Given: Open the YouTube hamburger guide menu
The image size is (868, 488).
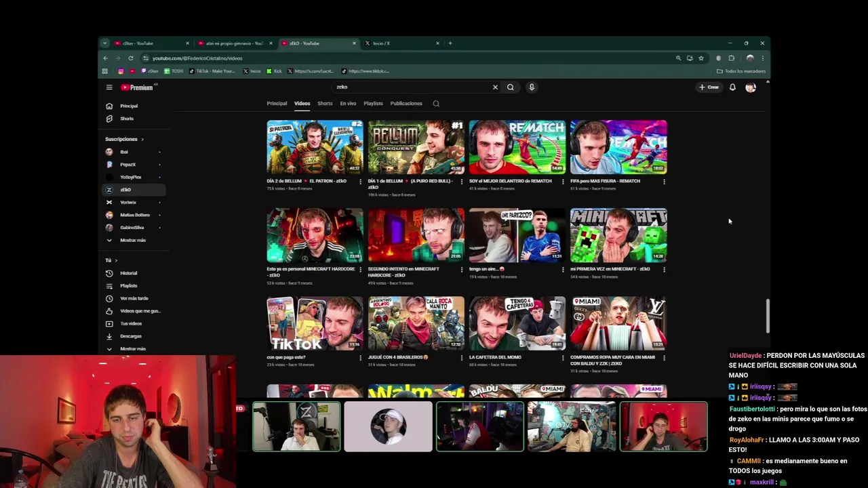Looking at the screenshot, I should pos(109,87).
